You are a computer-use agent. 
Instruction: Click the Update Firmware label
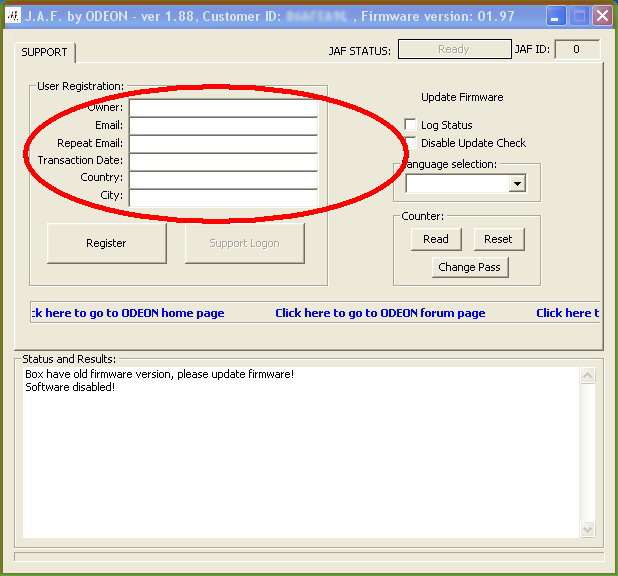(x=462, y=97)
